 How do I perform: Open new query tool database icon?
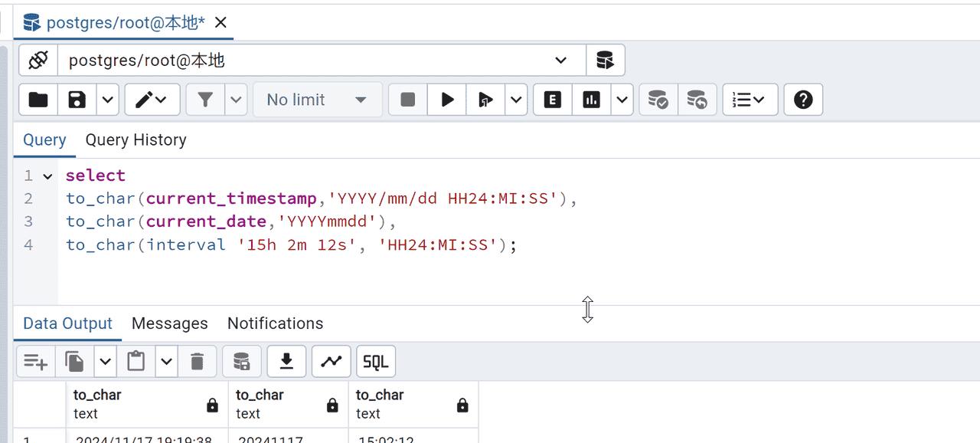pos(606,60)
